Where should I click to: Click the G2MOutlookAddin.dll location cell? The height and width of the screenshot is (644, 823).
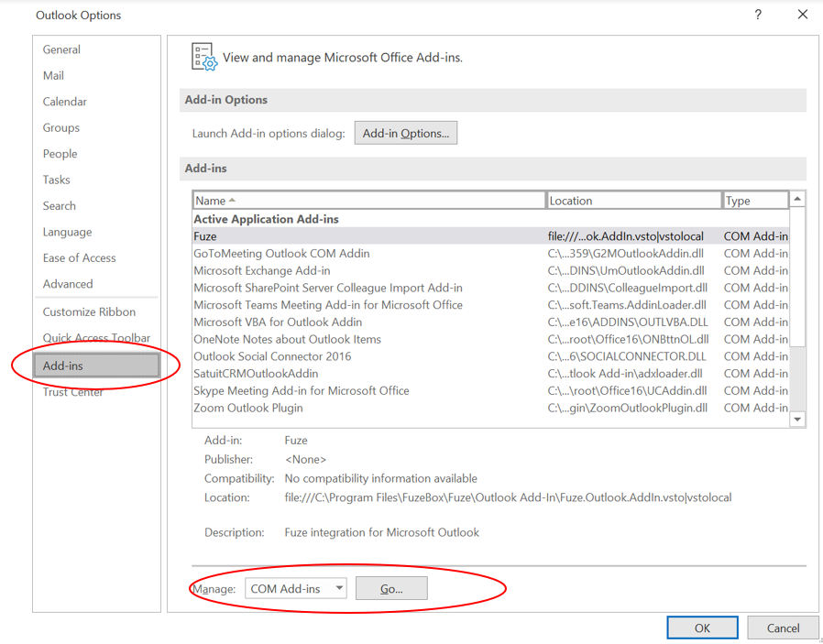click(626, 254)
